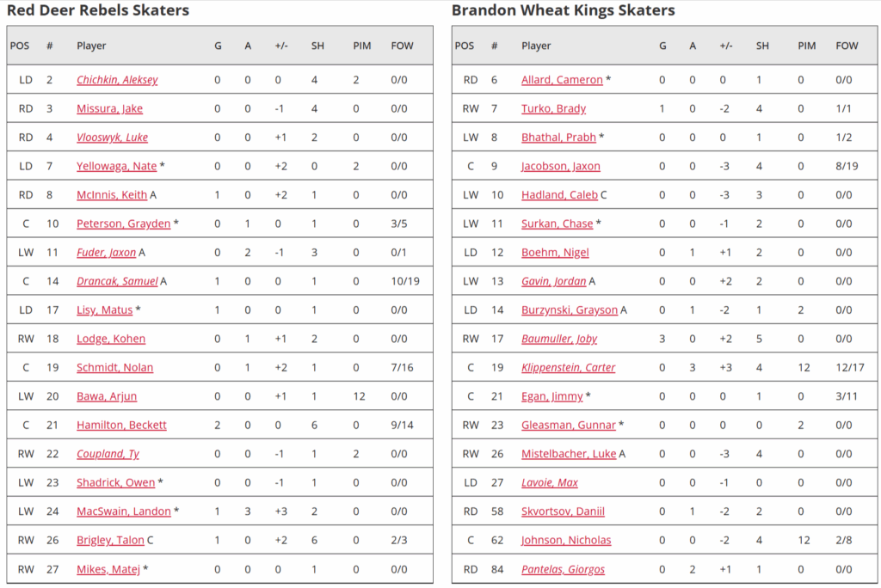Click Jacobson, Jaxon player link
The width and height of the screenshot is (881, 588).
[561, 166]
